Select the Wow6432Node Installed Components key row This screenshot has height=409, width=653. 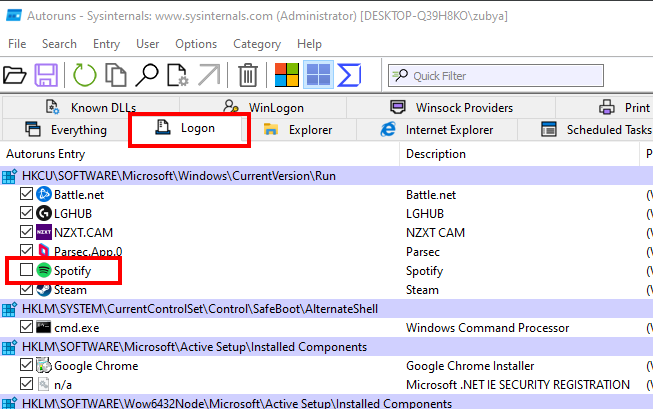pos(326,403)
